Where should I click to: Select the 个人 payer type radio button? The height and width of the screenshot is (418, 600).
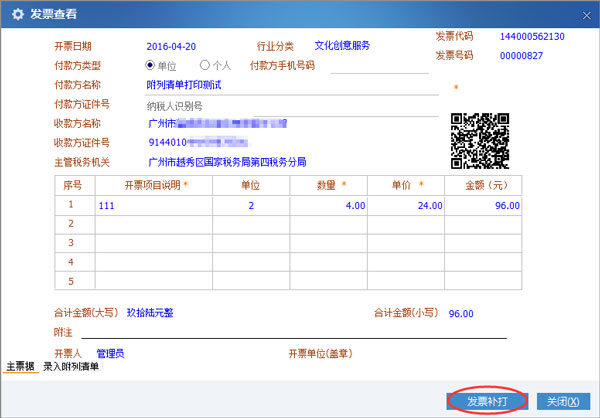[x=206, y=66]
